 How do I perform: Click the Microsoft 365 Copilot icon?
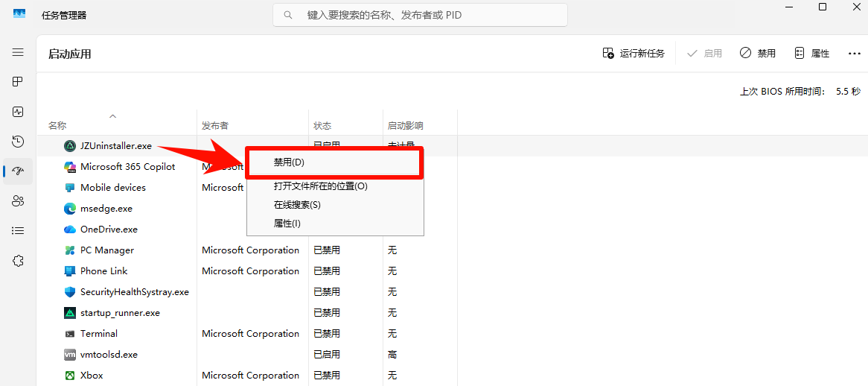pyautogui.click(x=70, y=167)
